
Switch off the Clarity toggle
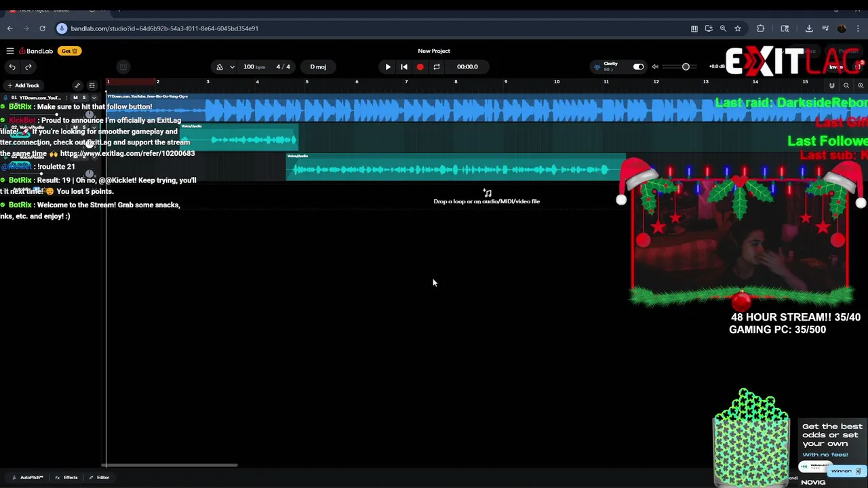point(638,66)
